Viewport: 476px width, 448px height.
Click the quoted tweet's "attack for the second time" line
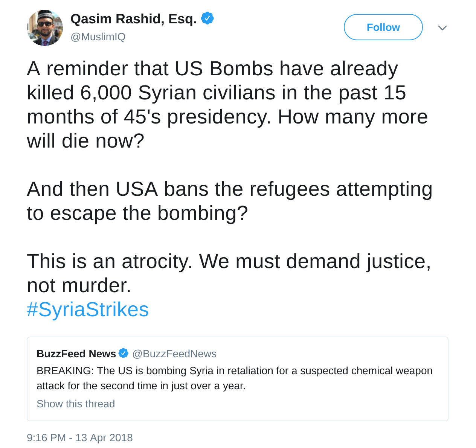141,386
